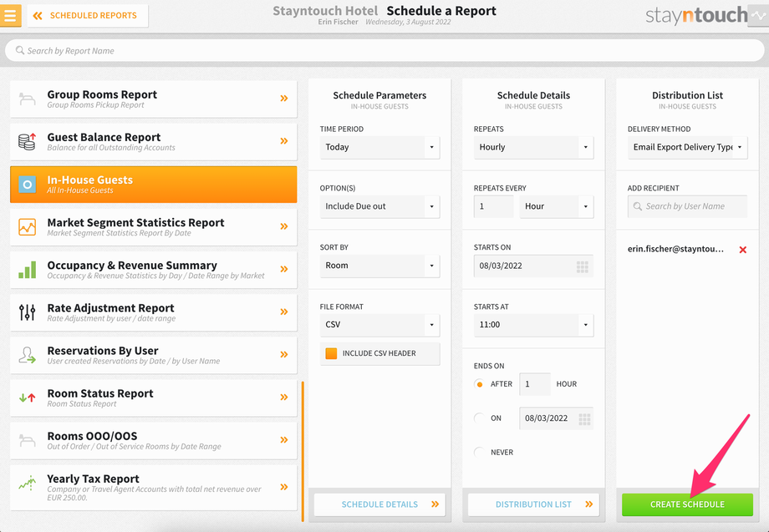Image resolution: width=769 pixels, height=532 pixels.
Task: Click the In-House Guests blue icon
Action: coord(27,185)
